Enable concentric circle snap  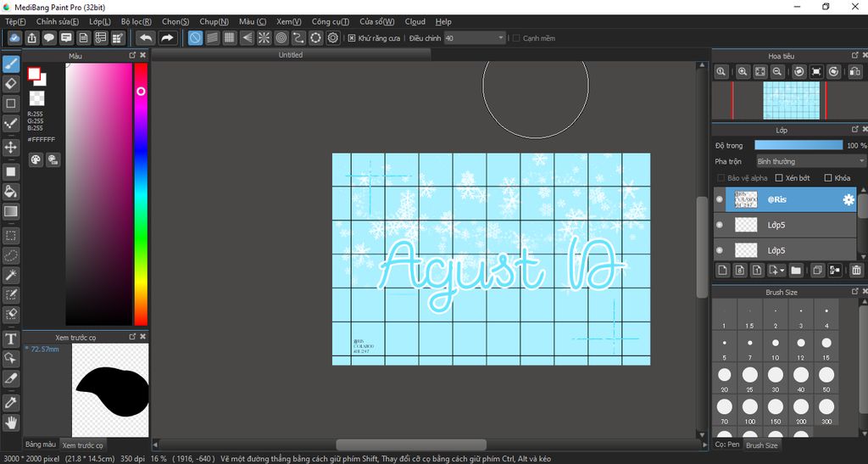(x=281, y=37)
